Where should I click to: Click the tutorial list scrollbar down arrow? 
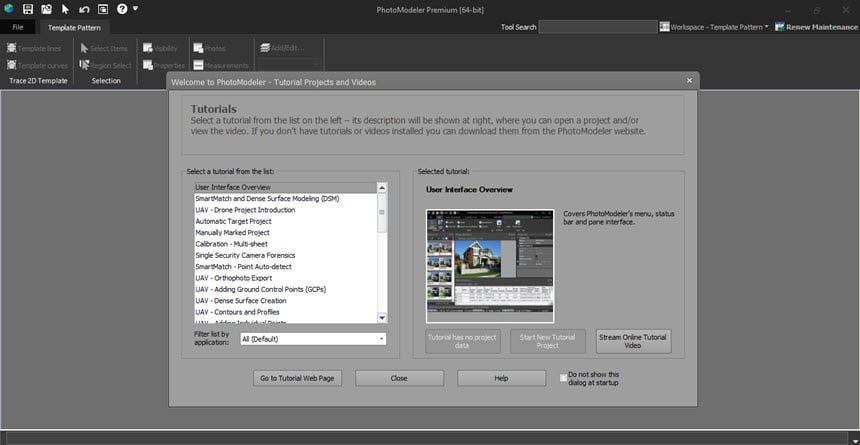point(382,318)
